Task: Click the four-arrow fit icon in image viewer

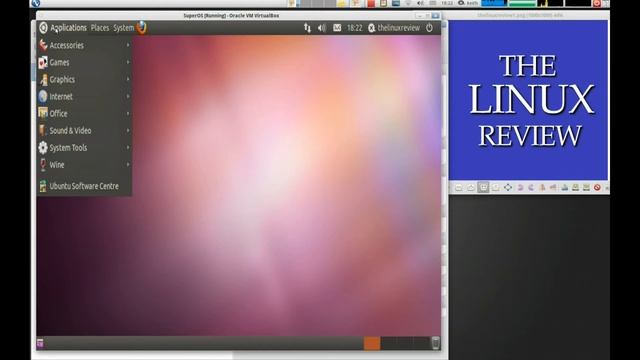Action: tap(508, 187)
